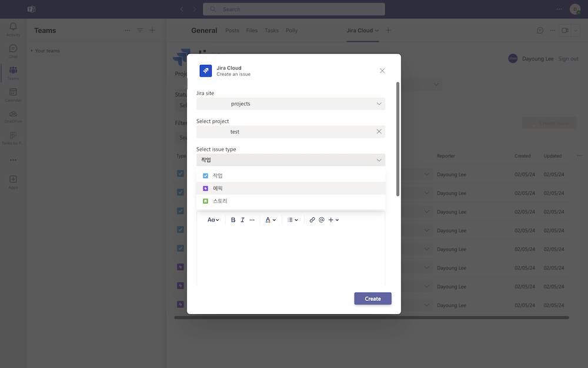Open table column options ellipsis
The width and height of the screenshot is (588, 368).
point(579,155)
